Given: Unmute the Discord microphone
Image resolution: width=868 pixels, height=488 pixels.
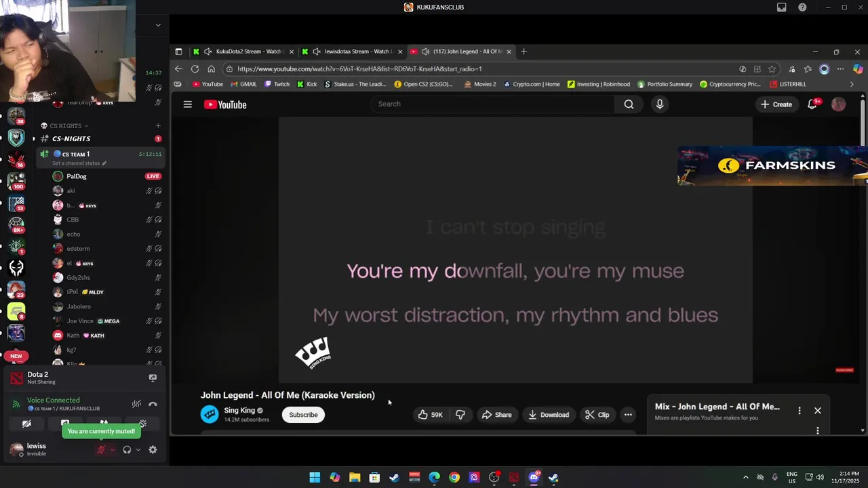Looking at the screenshot, I should point(101,449).
